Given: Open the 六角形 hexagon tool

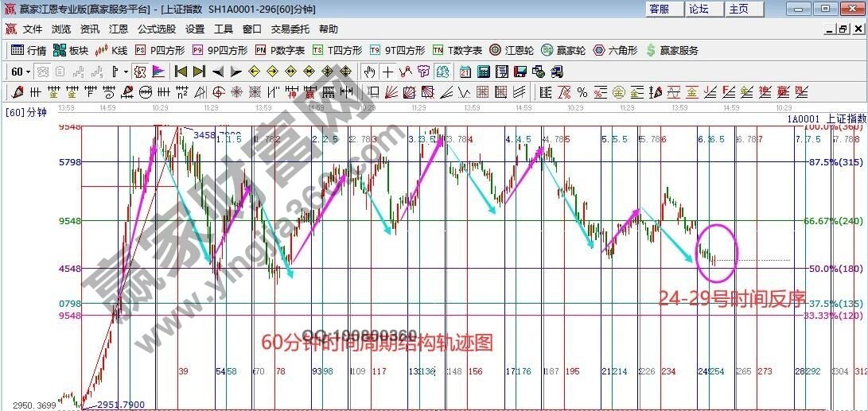Looking at the screenshot, I should point(614,50).
